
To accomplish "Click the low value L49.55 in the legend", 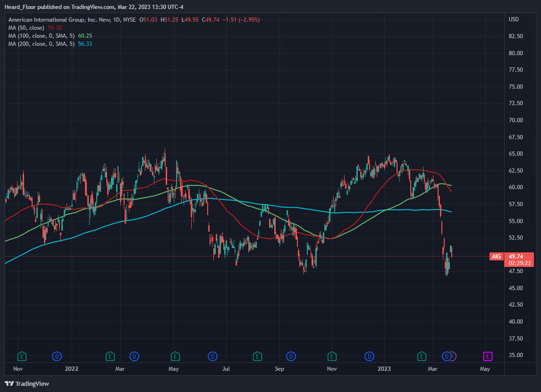I will pyautogui.click(x=190, y=20).
